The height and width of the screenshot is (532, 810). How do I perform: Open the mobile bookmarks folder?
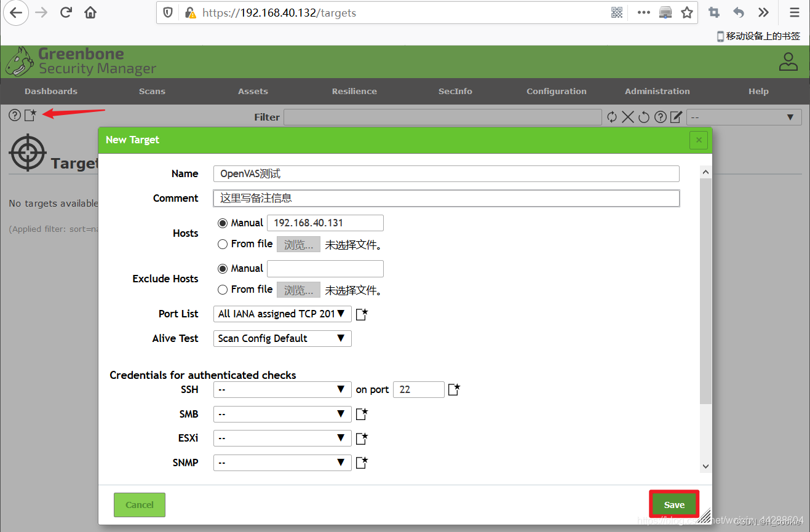coord(758,36)
